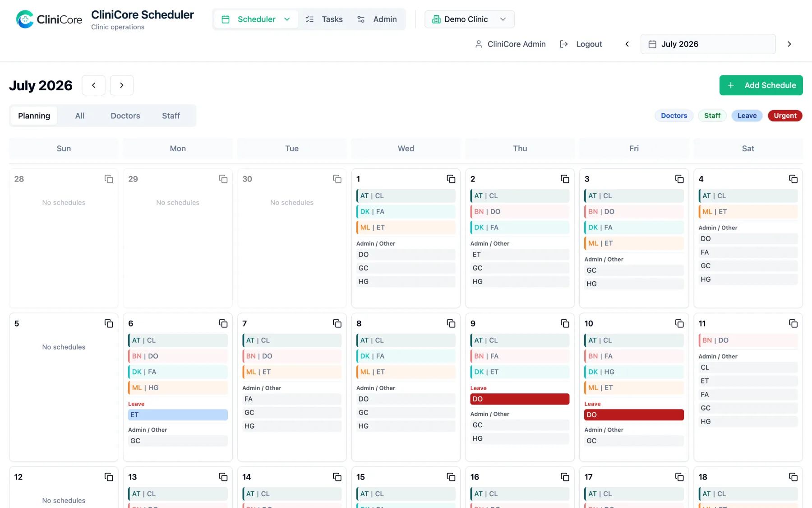This screenshot has width=812, height=508.
Task: Select BN | DO entry on day 7
Action: pyautogui.click(x=292, y=356)
